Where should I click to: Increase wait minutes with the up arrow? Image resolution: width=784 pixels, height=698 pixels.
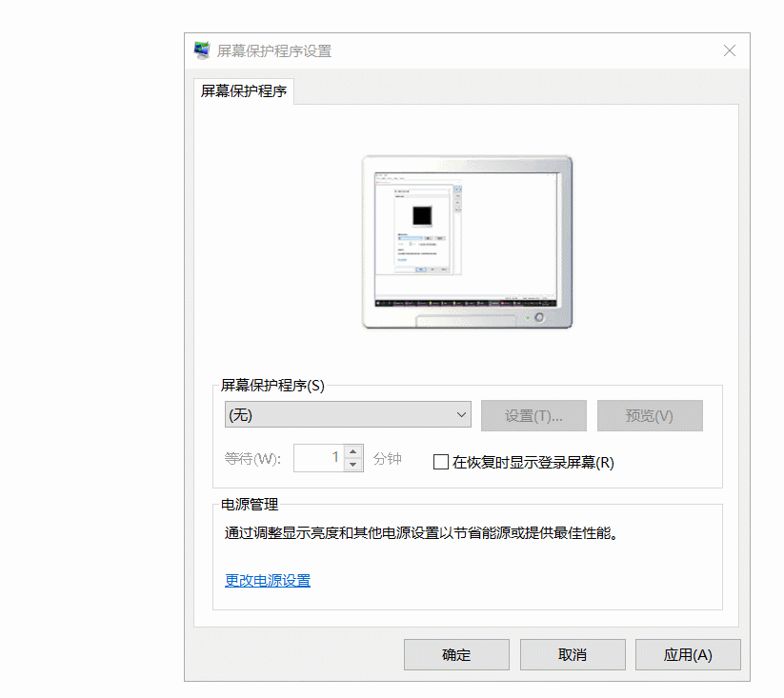[x=353, y=451]
